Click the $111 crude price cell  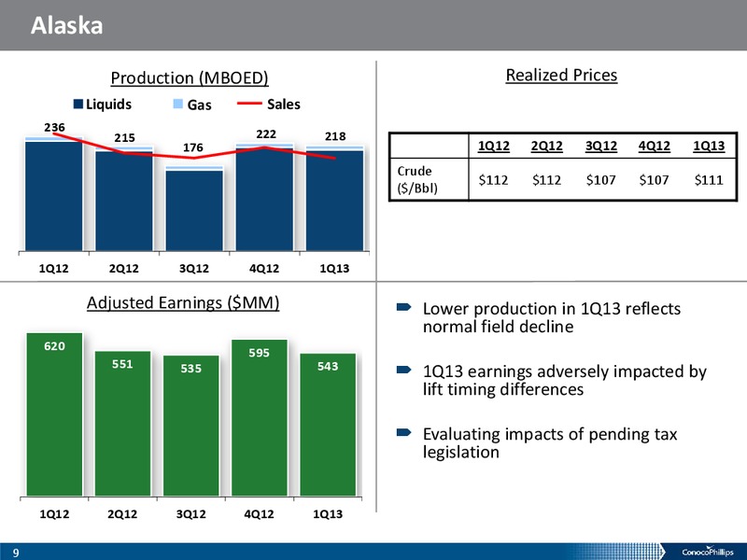pyautogui.click(x=709, y=179)
